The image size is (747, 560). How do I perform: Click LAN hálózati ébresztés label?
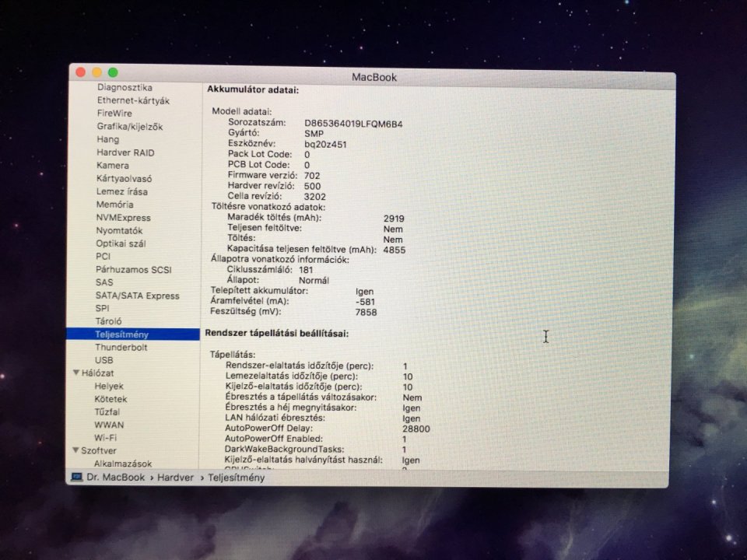(275, 418)
